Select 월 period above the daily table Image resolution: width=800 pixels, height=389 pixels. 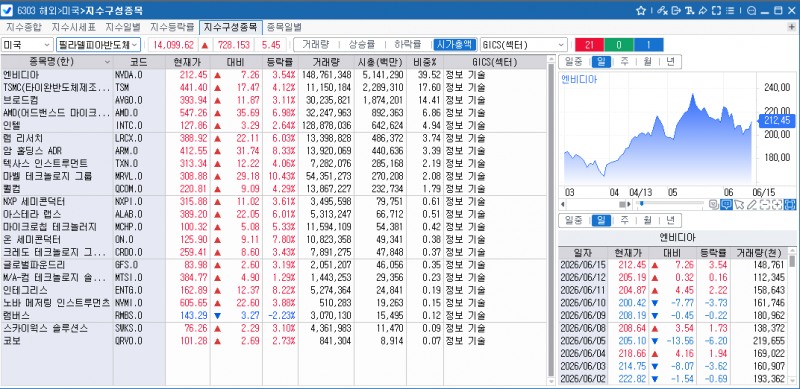click(647, 221)
